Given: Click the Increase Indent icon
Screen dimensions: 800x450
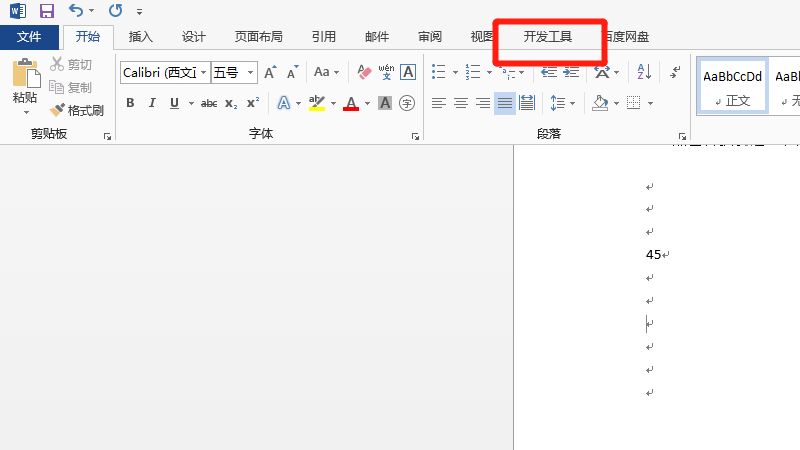Looking at the screenshot, I should pyautogui.click(x=571, y=72).
